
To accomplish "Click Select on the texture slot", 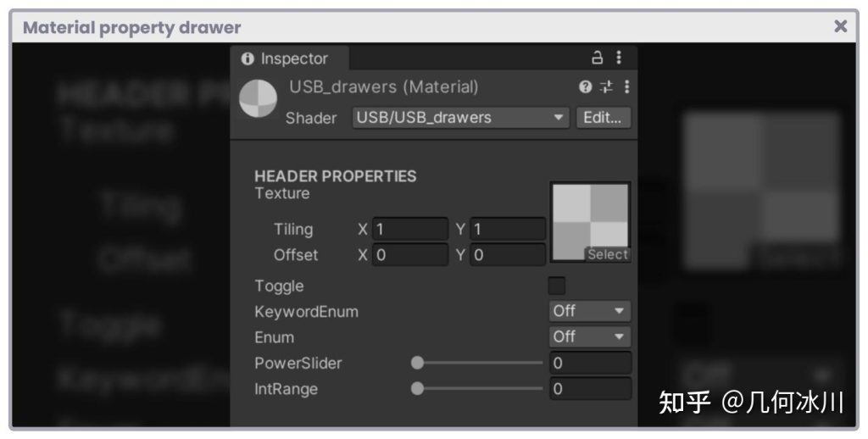I will click(x=608, y=254).
